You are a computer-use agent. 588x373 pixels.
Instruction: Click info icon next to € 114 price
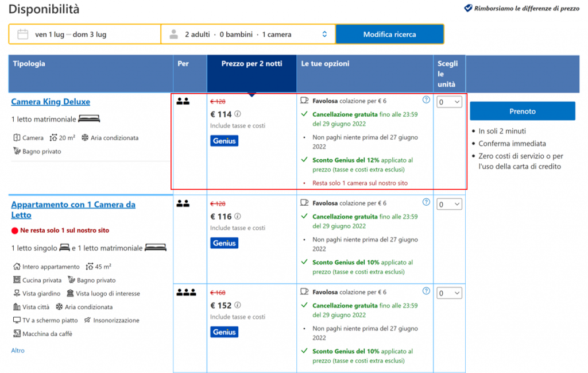tap(238, 114)
